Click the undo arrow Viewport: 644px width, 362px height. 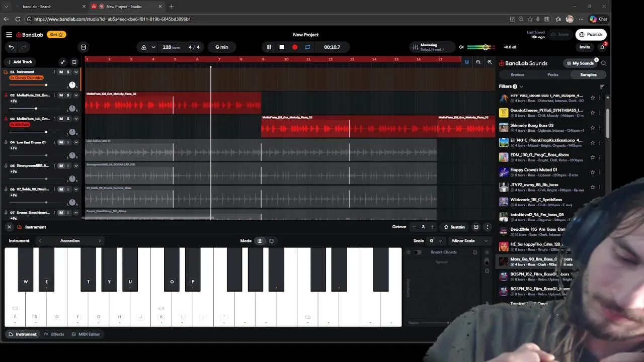point(11,47)
